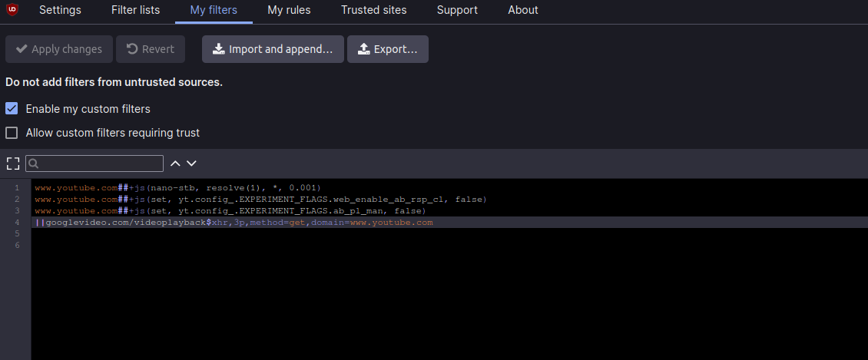Open Import and append dialog

[x=273, y=49]
